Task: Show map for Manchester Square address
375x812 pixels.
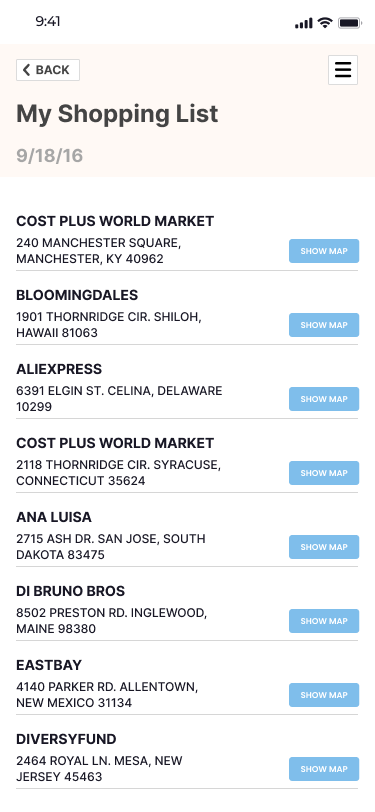Action: [x=324, y=251]
